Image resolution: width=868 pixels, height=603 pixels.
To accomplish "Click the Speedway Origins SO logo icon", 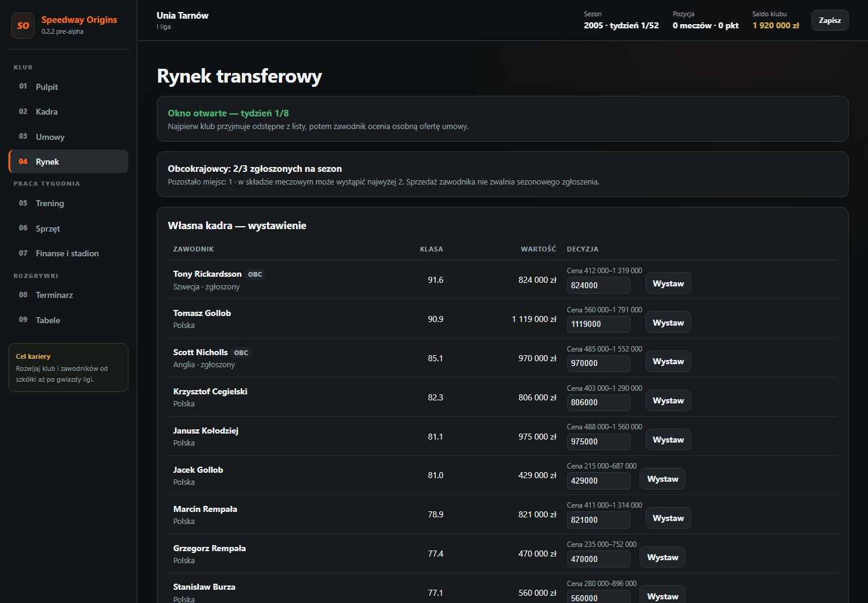I will 23,26.
